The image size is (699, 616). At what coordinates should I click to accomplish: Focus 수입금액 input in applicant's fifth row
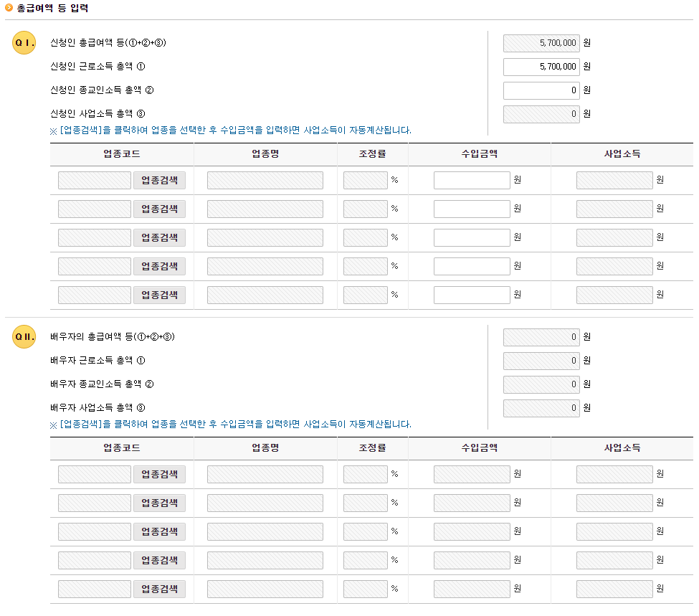(x=472, y=295)
